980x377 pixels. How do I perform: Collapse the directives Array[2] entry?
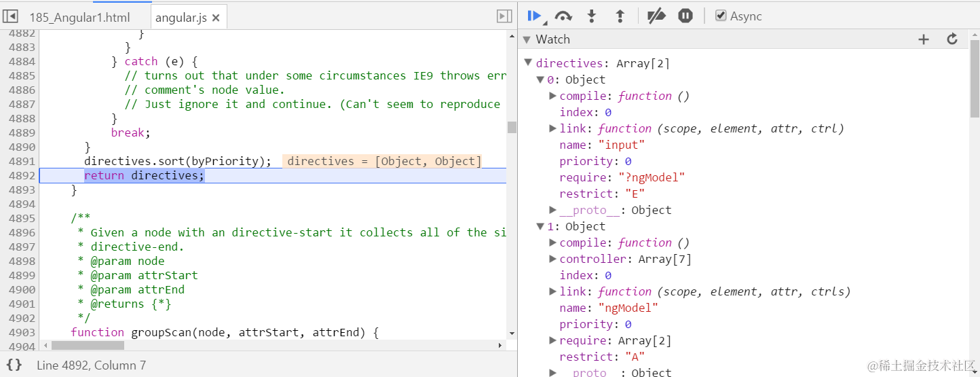(x=527, y=63)
